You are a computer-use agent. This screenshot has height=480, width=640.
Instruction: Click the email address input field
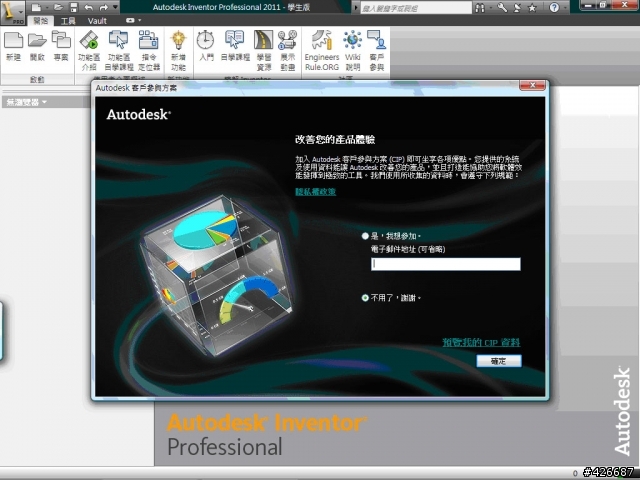point(446,264)
